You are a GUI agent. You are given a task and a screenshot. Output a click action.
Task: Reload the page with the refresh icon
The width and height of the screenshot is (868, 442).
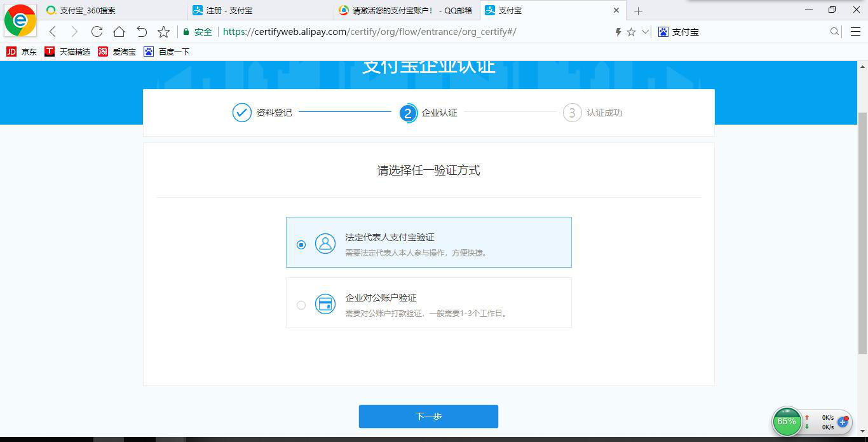pos(97,32)
